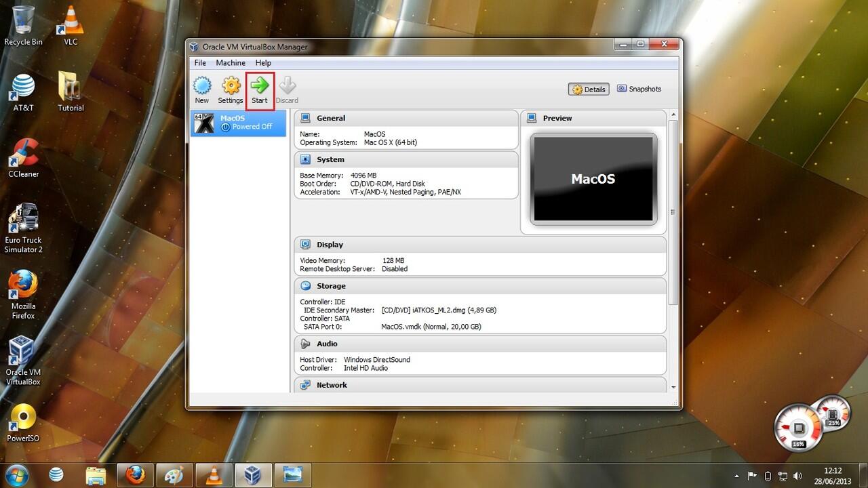Screen dimensions: 868x488
Task: Click the network tray icon
Action: click(783, 476)
